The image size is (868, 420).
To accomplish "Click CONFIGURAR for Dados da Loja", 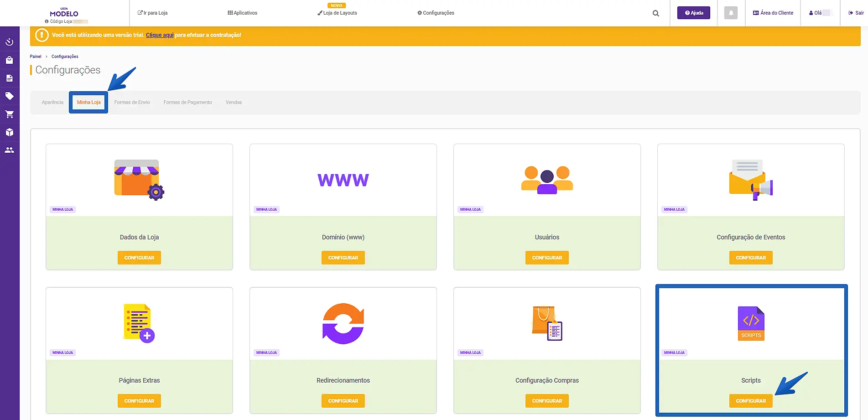I will pyautogui.click(x=139, y=258).
